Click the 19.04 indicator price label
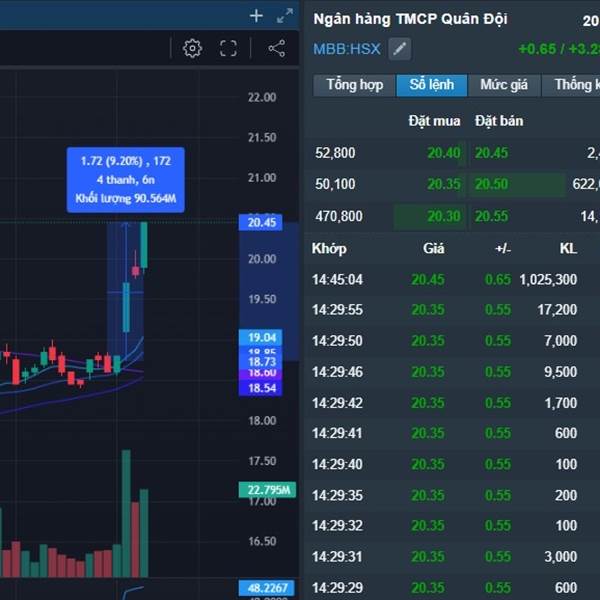600x600 pixels. [261, 338]
